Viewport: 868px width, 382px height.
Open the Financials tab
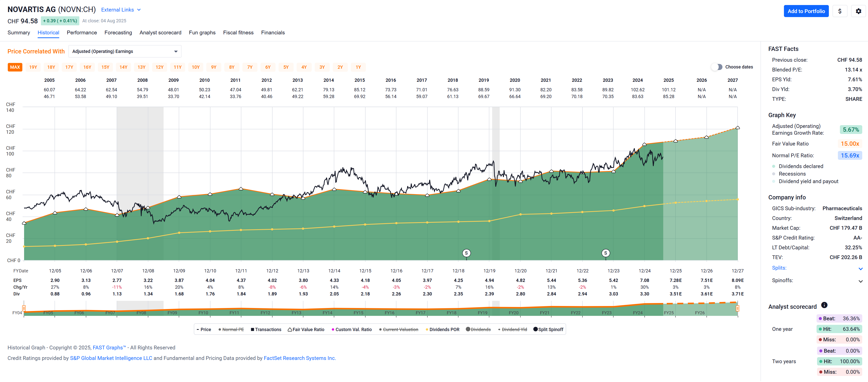(x=273, y=33)
